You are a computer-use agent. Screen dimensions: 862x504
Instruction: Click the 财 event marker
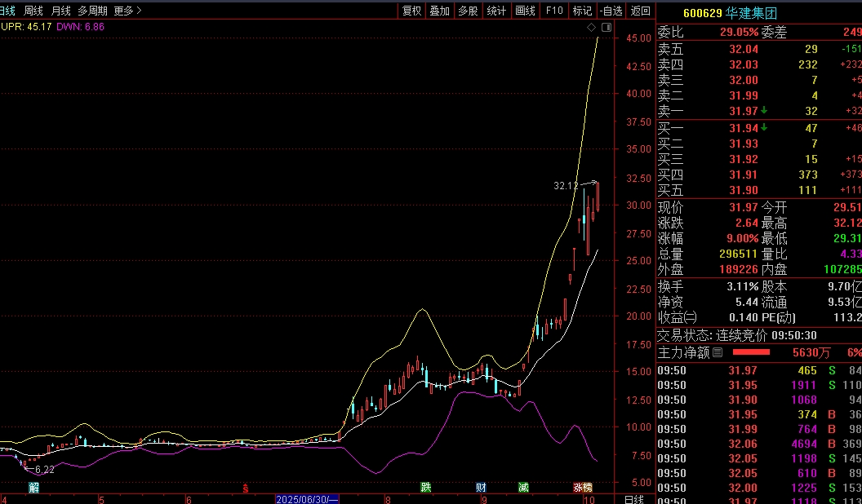[x=481, y=487]
